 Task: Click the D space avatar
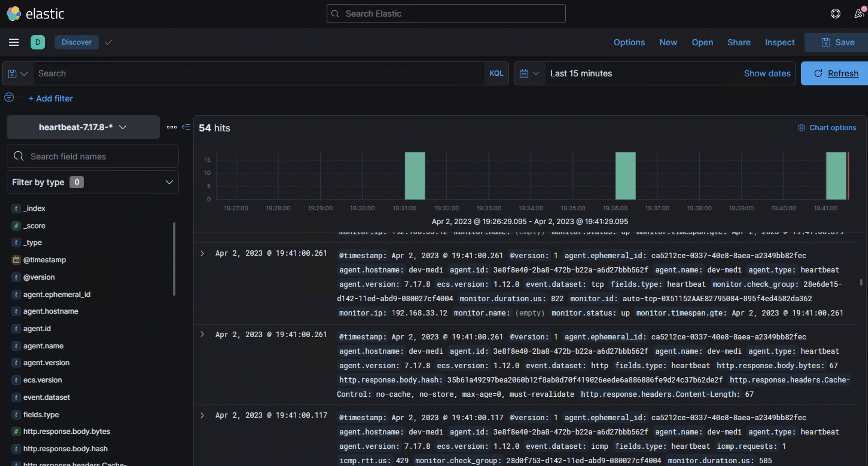coord(38,42)
